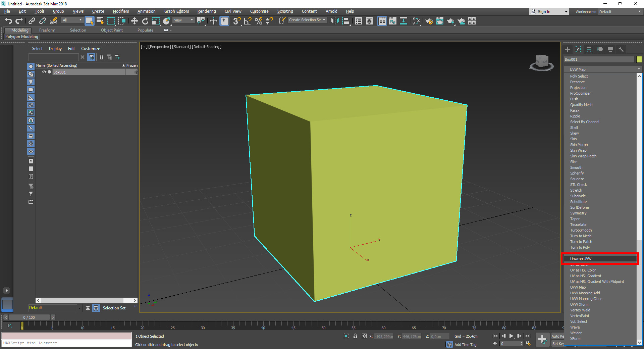Viewport: 644px width, 349px height.
Task: Open the Render Setup teapot icon
Action: [429, 21]
